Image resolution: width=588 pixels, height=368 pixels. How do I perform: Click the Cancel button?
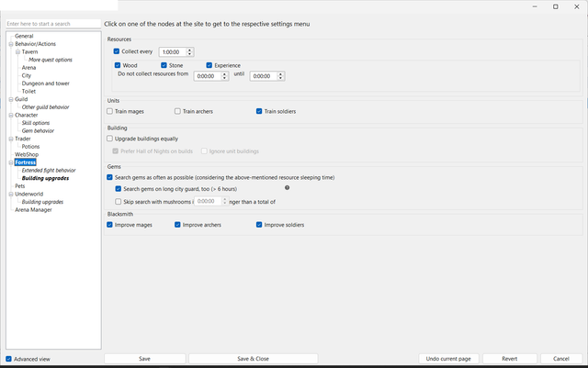[x=561, y=359]
